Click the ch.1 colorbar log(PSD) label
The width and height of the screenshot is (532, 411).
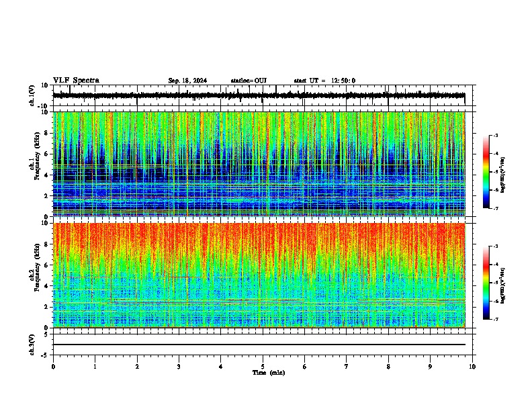click(x=502, y=175)
